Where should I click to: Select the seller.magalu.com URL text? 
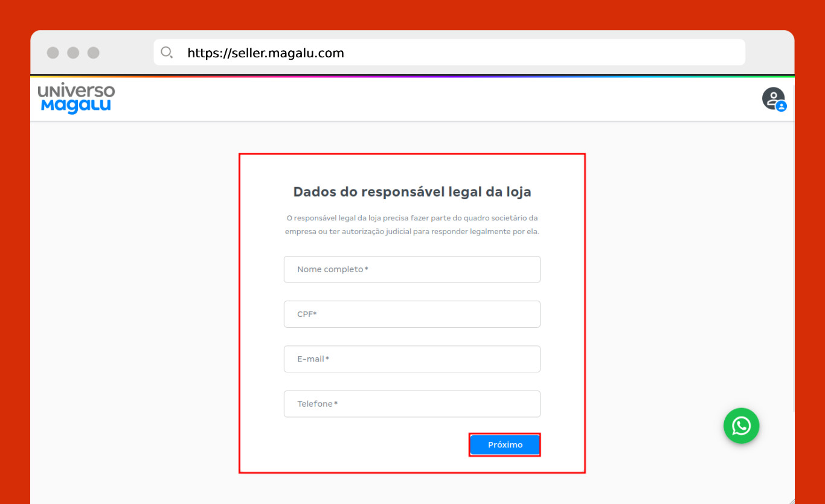266,53
